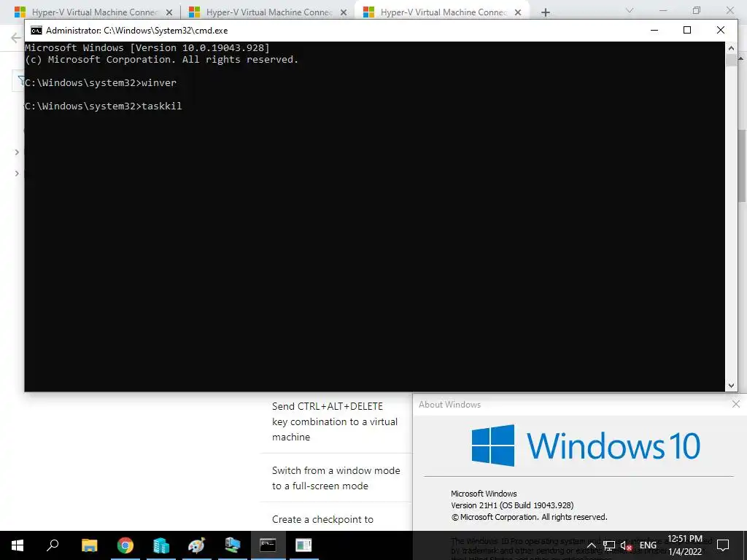The image size is (747, 560).
Task: Expand first sidebar chevron behind Command Prompt
Action: tap(18, 152)
